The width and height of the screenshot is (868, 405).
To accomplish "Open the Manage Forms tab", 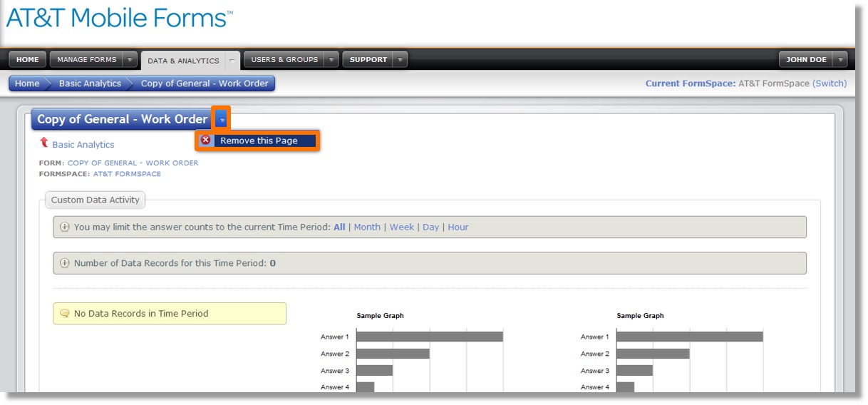I will point(86,60).
